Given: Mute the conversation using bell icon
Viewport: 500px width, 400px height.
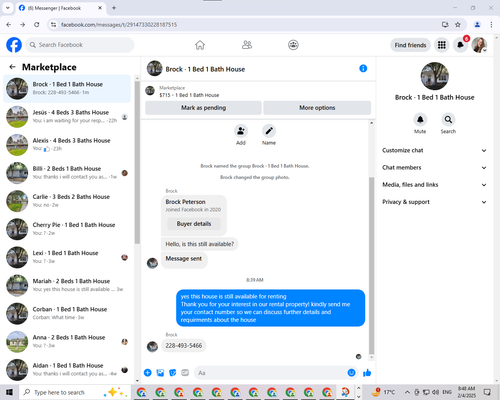Looking at the screenshot, I should coord(420,119).
